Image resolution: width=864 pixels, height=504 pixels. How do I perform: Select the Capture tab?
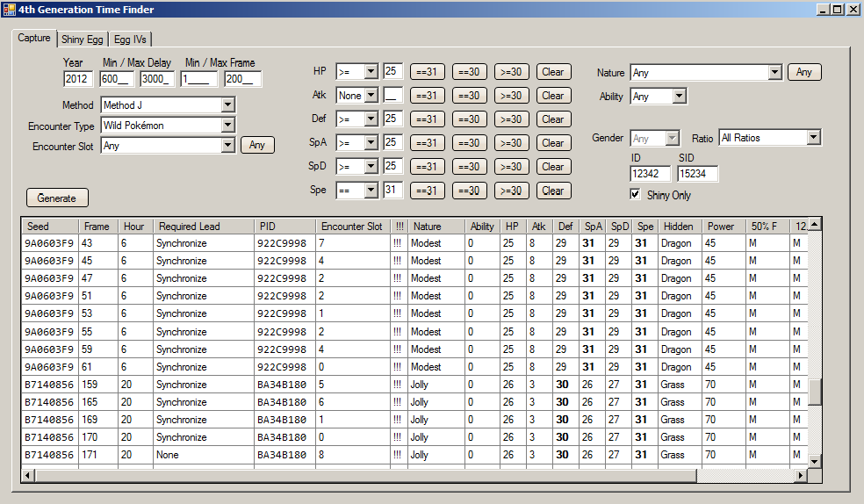pyautogui.click(x=34, y=38)
